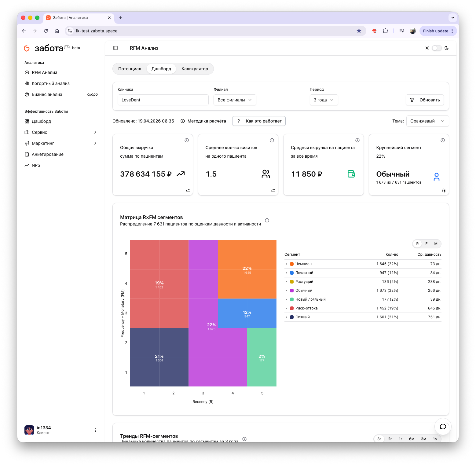
Task: Open the chat support bubble
Action: [443, 427]
